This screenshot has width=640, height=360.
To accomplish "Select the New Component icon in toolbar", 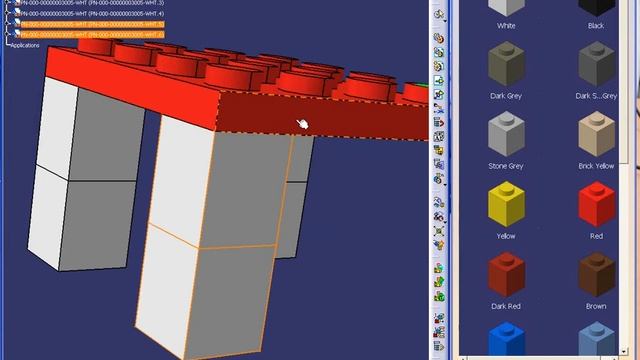I will [x=438, y=38].
